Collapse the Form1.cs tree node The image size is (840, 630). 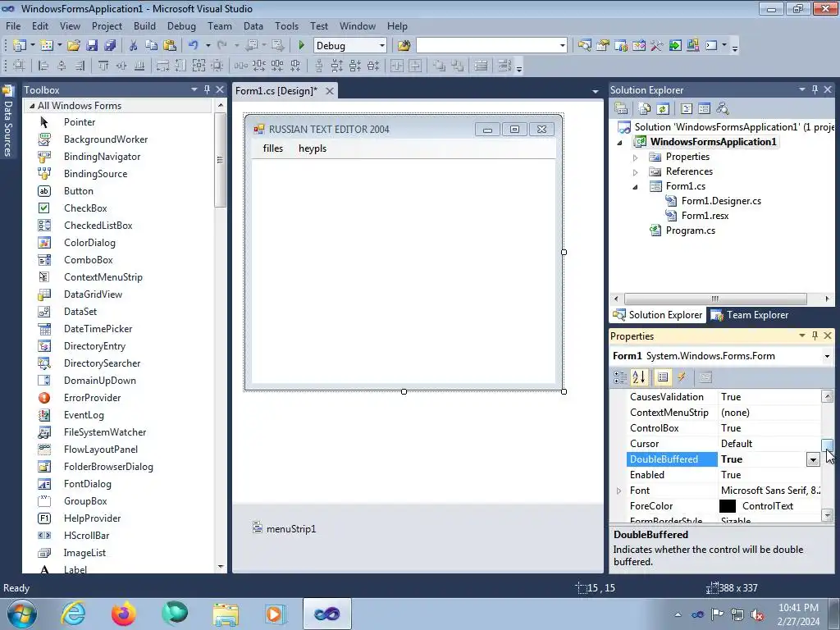636,187
